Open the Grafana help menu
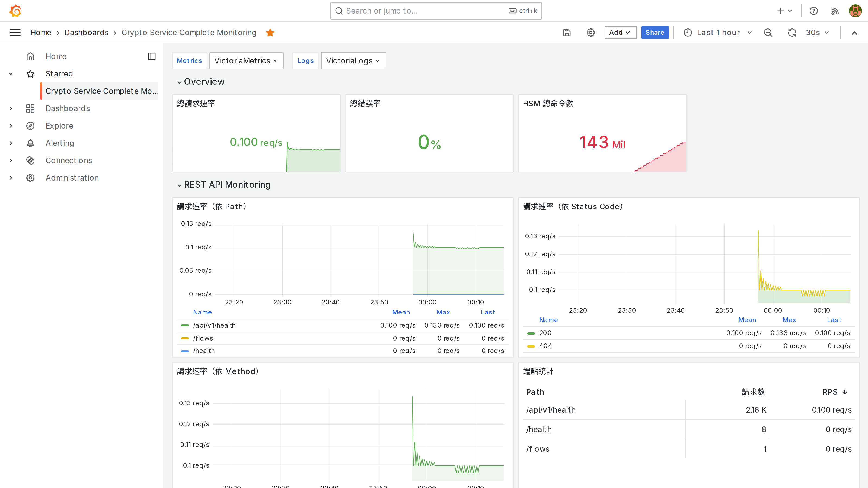 coord(814,11)
